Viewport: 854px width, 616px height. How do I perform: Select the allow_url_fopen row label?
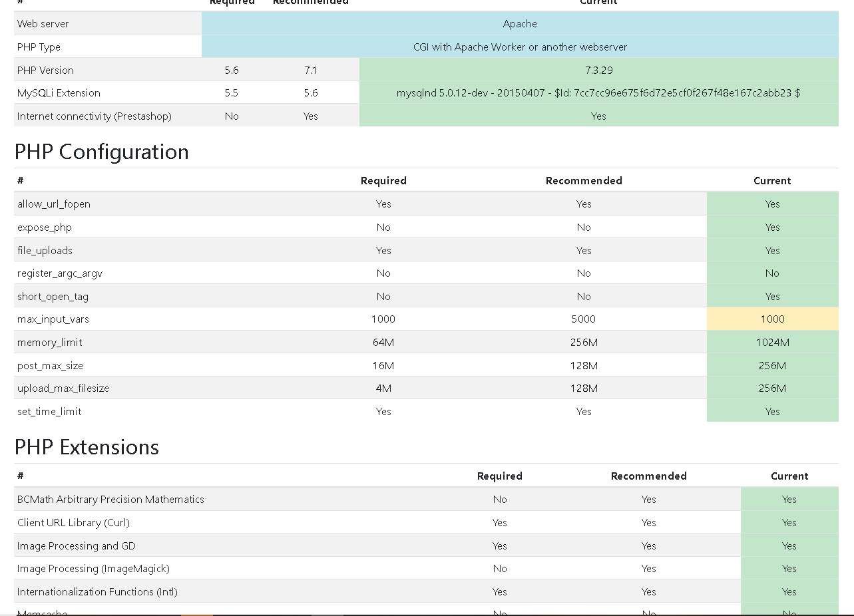(55, 204)
